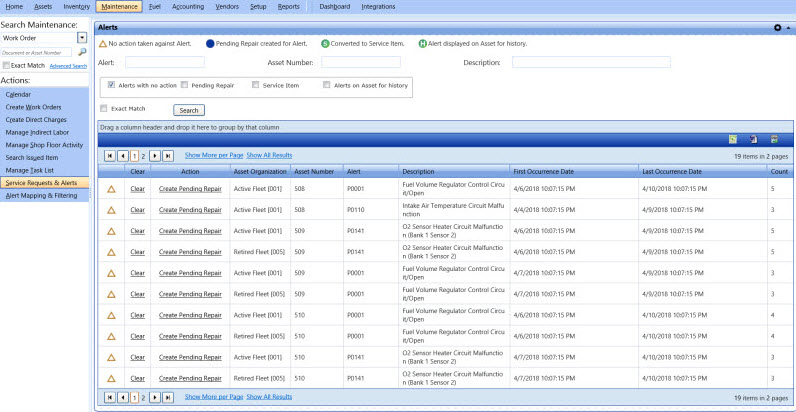Click alert triangle for Retired Fleet 510 P0001

[111, 336]
